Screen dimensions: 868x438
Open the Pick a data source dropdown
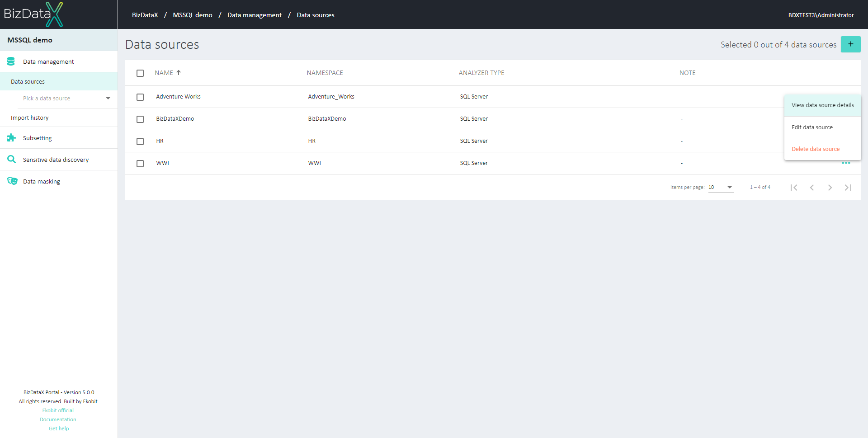click(x=67, y=99)
